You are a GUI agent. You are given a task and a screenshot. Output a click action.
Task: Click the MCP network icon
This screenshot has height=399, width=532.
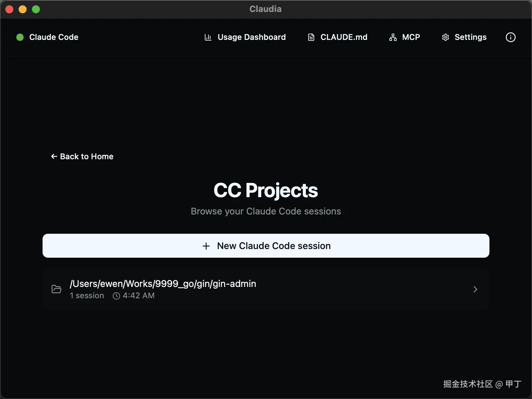[393, 37]
